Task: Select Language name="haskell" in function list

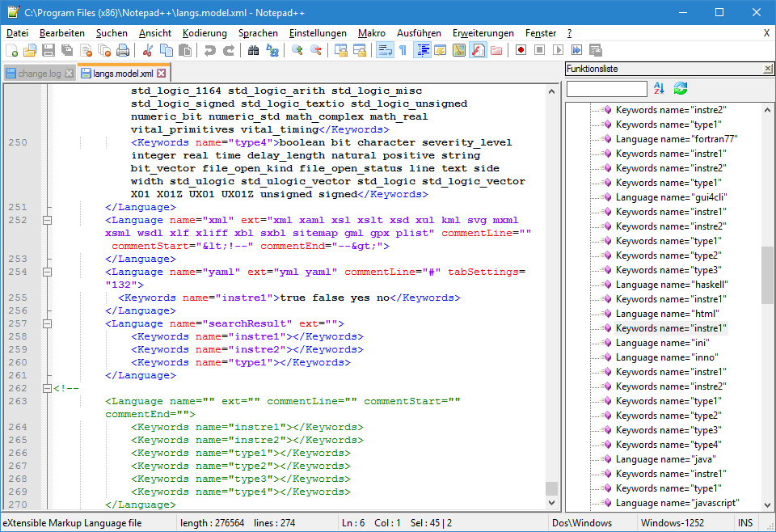Action: click(x=672, y=285)
